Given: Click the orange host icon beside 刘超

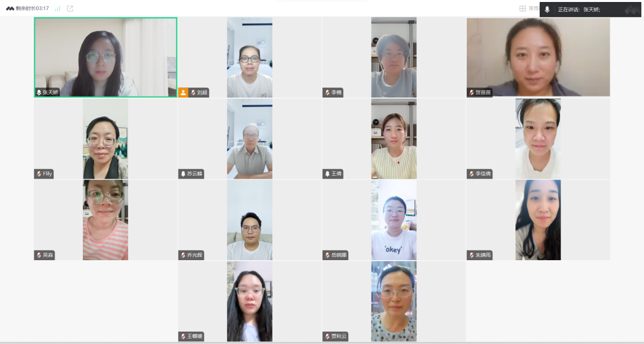Looking at the screenshot, I should coord(183,92).
